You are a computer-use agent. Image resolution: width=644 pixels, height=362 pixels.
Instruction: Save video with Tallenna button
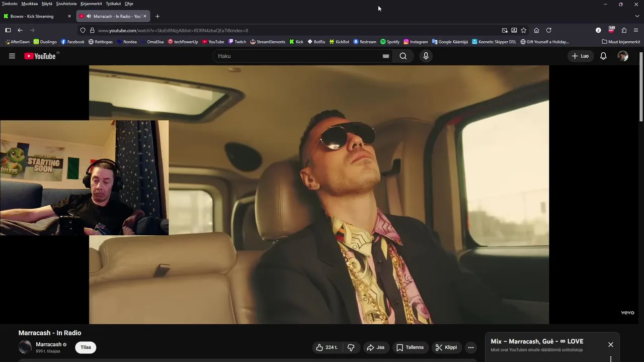[410, 347]
